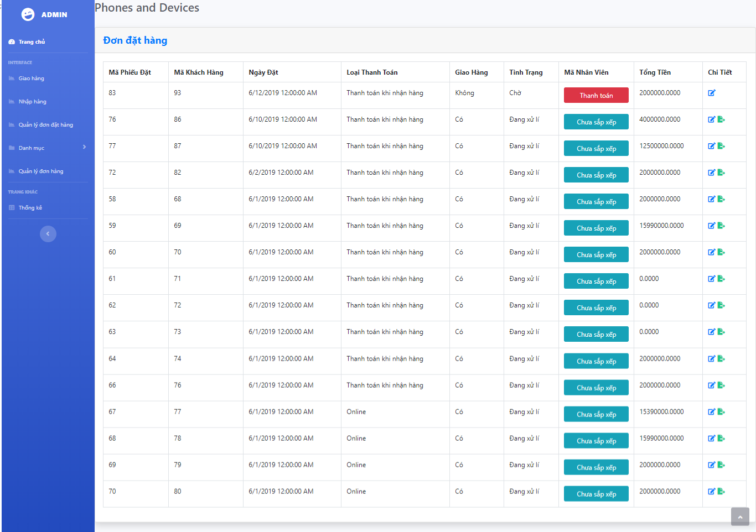
Task: Open edit icon for order 69, customer 79
Action: 712,465
